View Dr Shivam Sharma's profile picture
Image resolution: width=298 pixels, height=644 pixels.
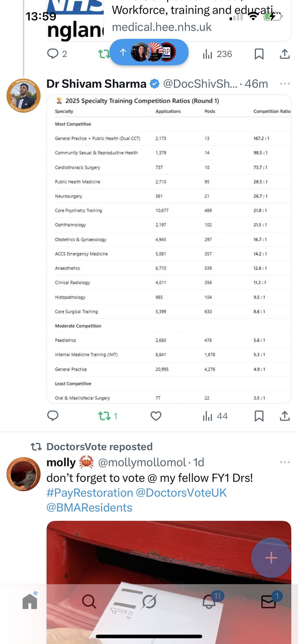(x=24, y=96)
